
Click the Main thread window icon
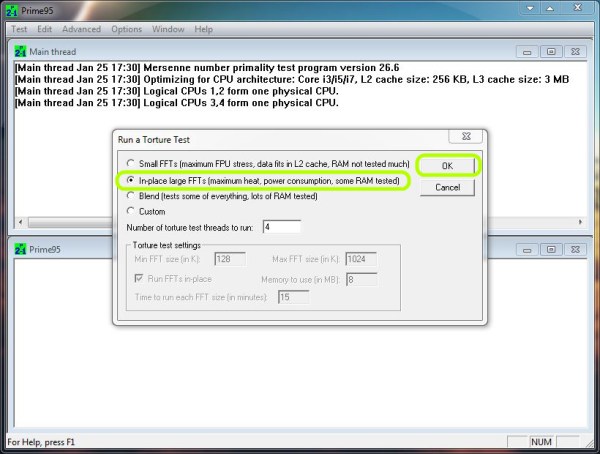20,51
